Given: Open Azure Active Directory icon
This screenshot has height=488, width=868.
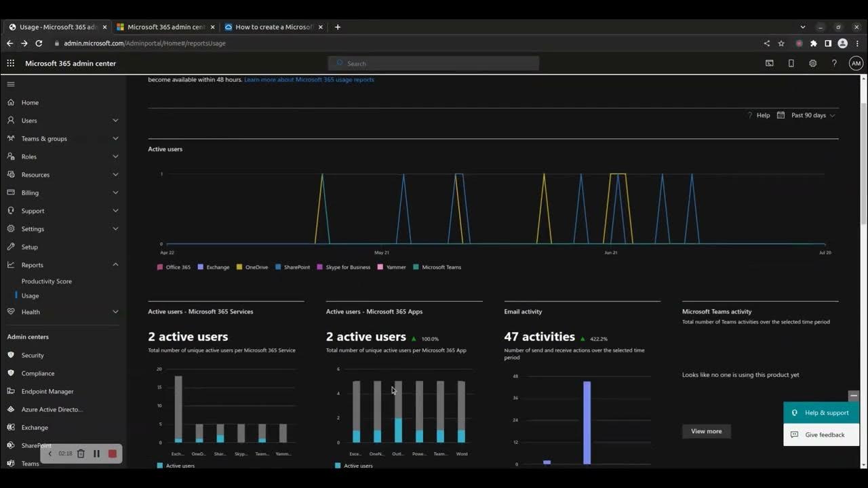Looking at the screenshot, I should pos(11,409).
